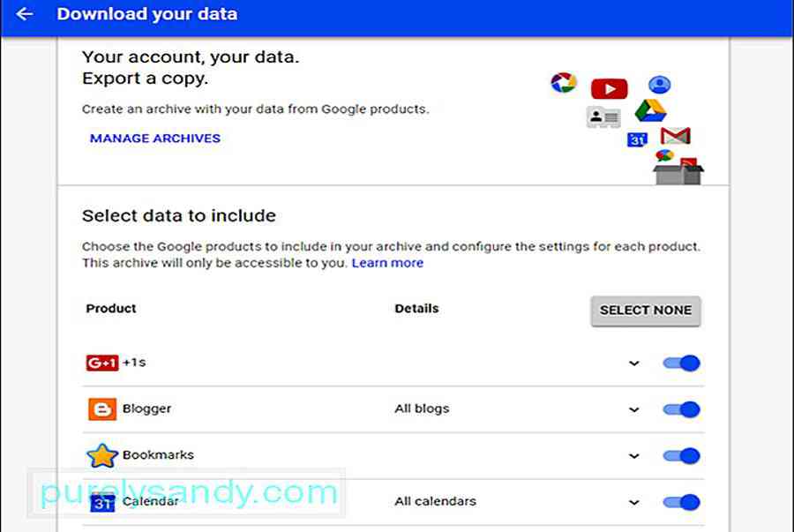
Task: Expand the Blogger options chevron
Action: pyautogui.click(x=633, y=410)
